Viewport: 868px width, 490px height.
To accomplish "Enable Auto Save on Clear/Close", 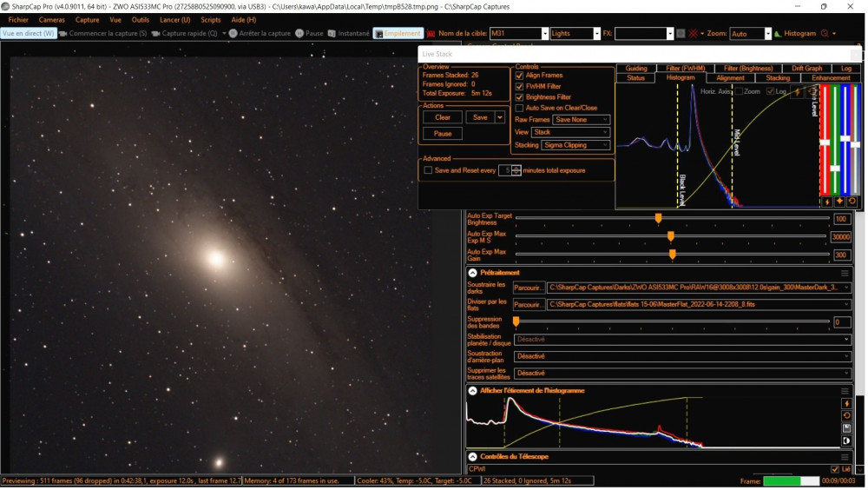I will click(x=519, y=108).
